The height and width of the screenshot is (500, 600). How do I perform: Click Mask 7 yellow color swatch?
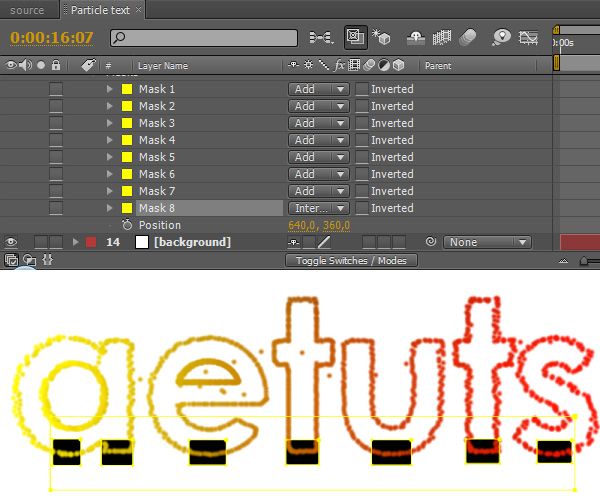(x=127, y=191)
